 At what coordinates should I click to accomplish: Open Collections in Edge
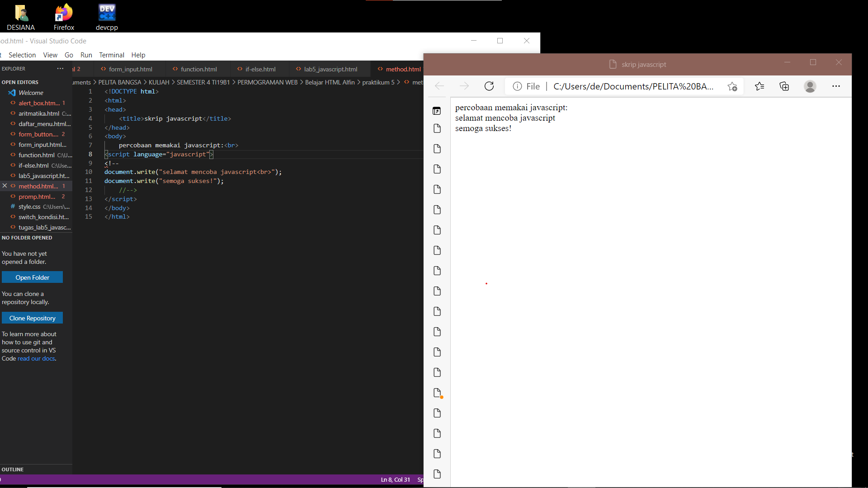pos(784,86)
